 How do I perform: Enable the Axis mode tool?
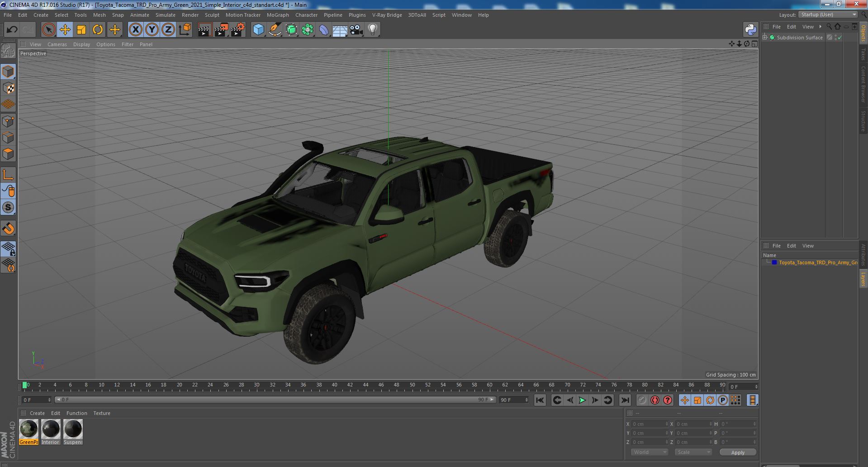[8, 175]
